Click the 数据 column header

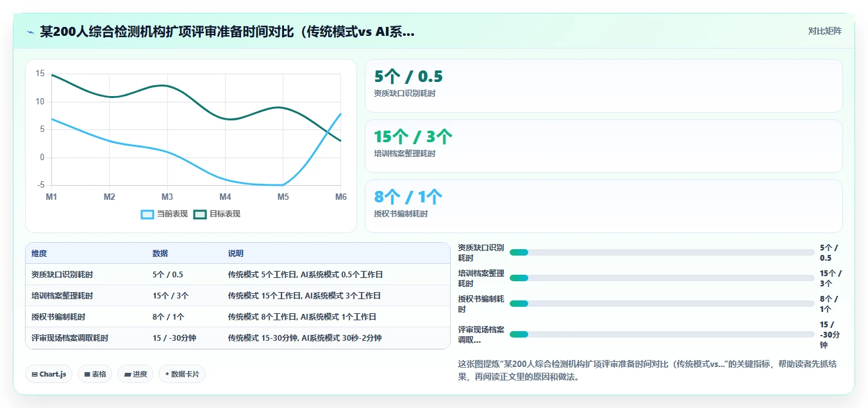tap(160, 254)
